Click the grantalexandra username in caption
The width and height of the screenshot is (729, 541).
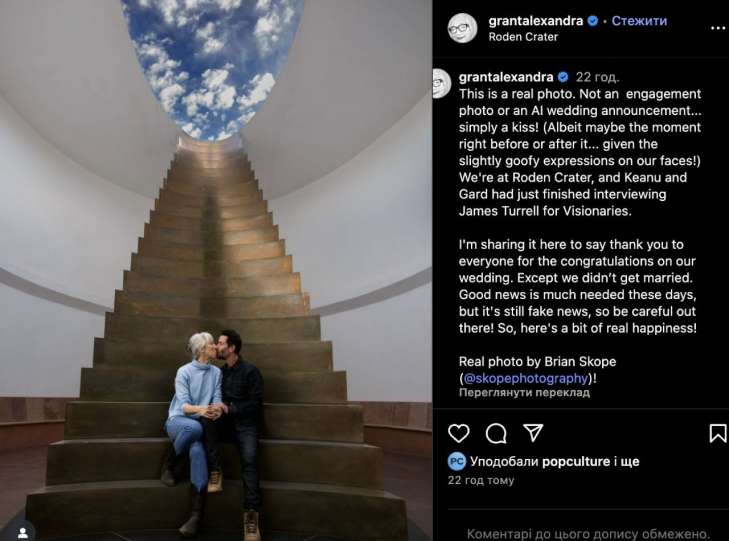pos(506,77)
